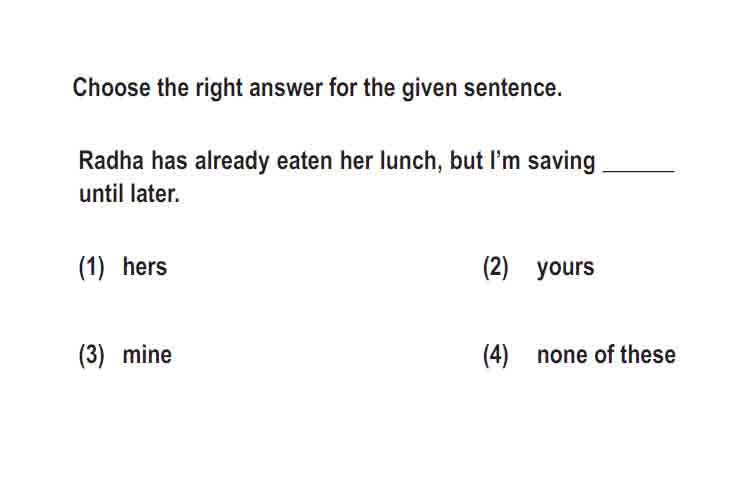Click the option number (4) label

(496, 355)
